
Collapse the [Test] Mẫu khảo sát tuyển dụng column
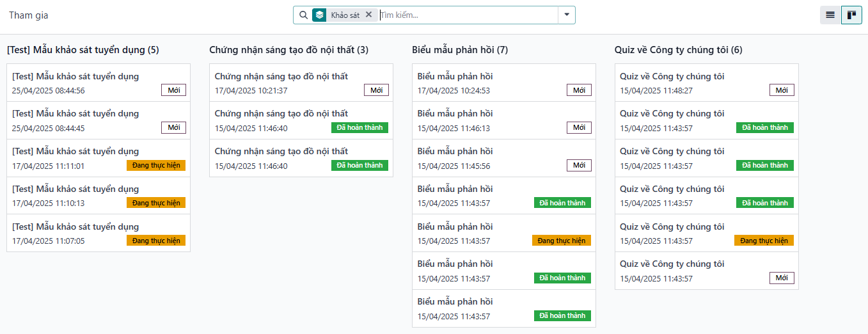[x=83, y=50]
